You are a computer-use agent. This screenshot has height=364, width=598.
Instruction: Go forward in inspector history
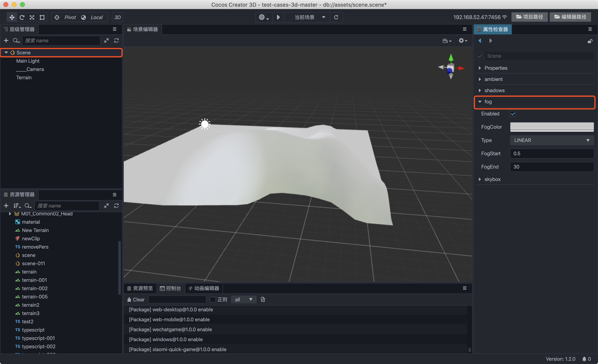(490, 40)
